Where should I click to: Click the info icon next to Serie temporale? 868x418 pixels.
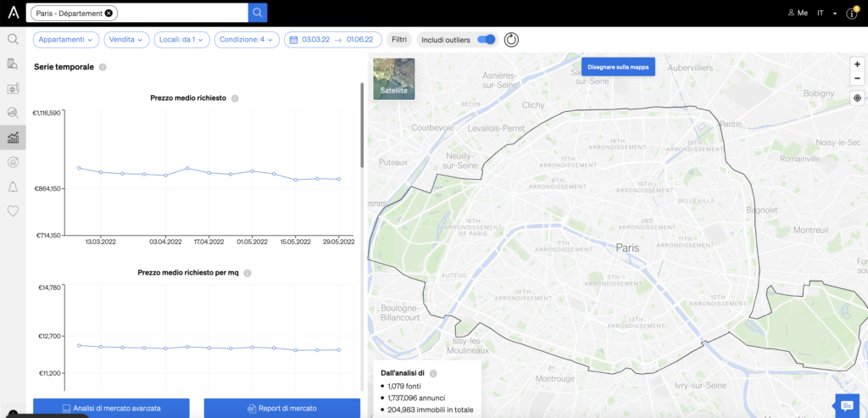[103, 67]
